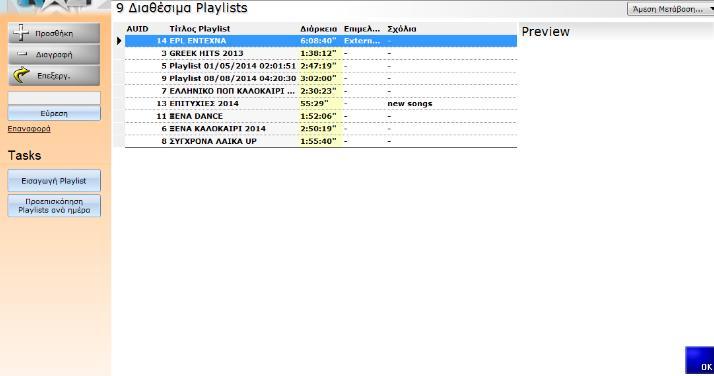The width and height of the screenshot is (714, 376).
Task: Click the Extern... curator cell
Action: coord(362,41)
